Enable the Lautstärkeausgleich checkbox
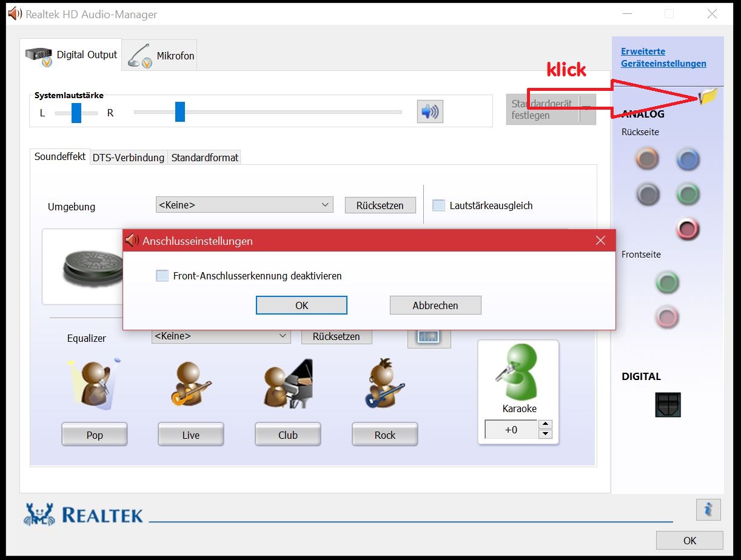This screenshot has height=560, width=741. coord(438,205)
